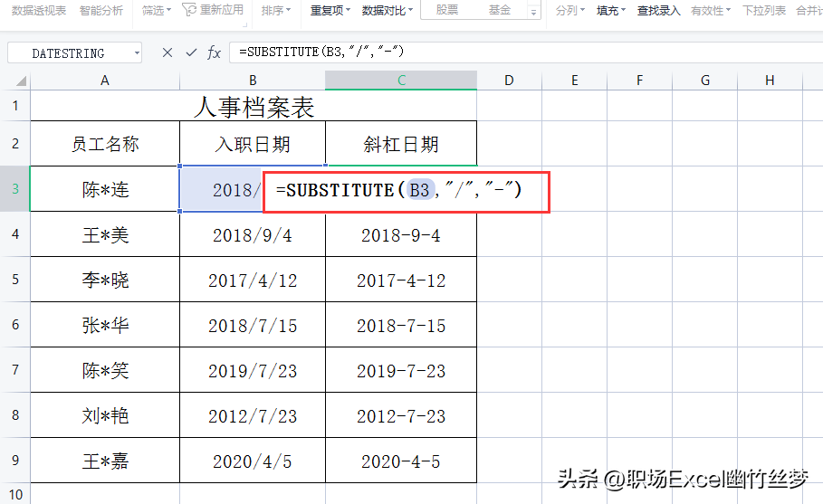The image size is (823, 504).
Task: Click the result cell 2020-4-5
Action: pyautogui.click(x=401, y=461)
